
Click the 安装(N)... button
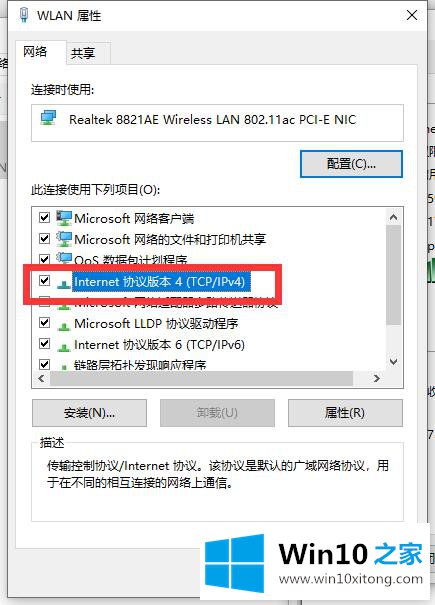[90, 413]
